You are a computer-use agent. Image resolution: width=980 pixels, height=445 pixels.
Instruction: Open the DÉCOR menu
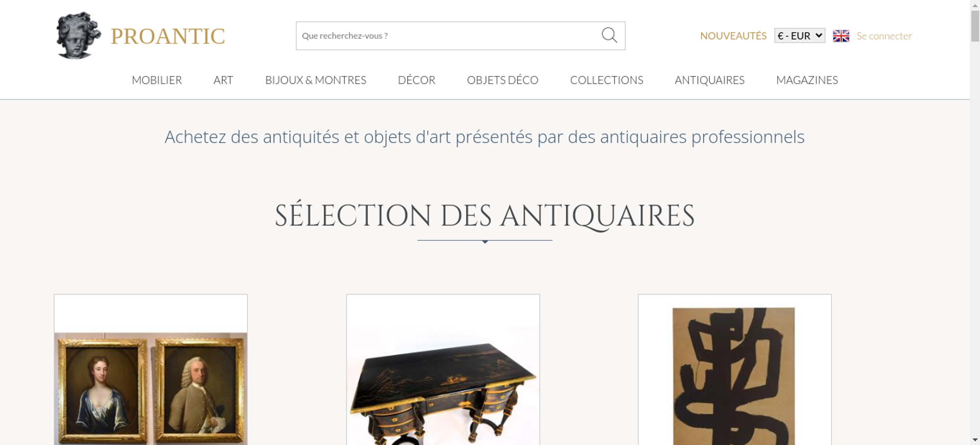[416, 80]
